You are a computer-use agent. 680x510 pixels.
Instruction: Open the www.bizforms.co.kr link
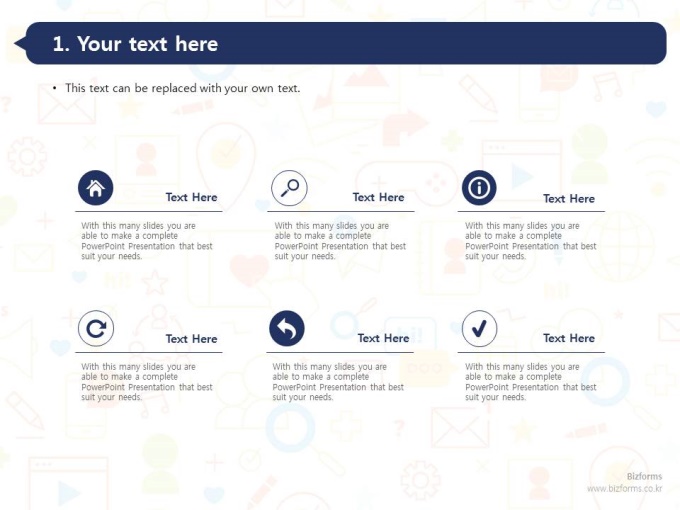[624, 488]
